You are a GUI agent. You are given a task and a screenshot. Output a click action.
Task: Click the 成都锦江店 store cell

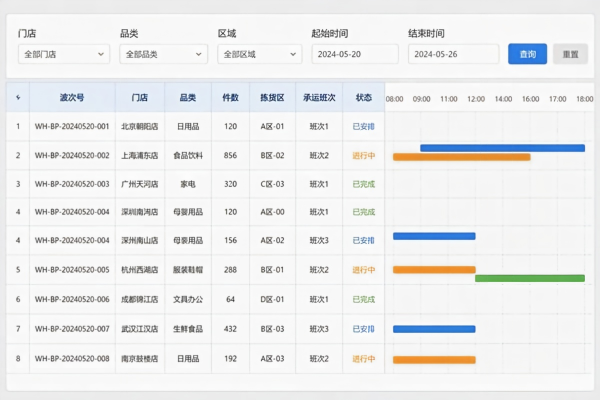click(x=140, y=299)
